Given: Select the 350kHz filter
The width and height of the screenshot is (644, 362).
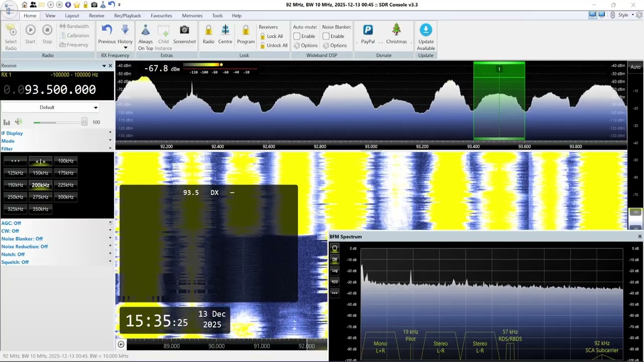Looking at the screenshot, I should tap(40, 209).
